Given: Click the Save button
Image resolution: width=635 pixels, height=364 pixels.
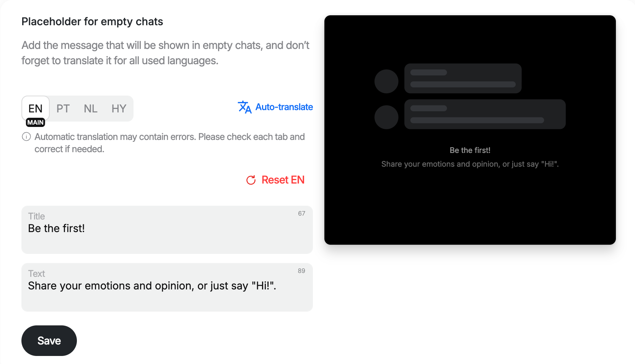Looking at the screenshot, I should (49, 341).
